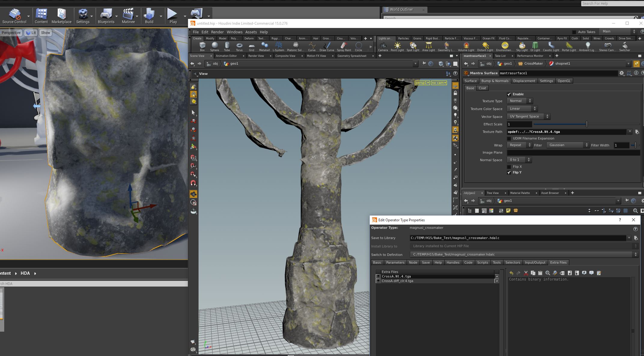Toggle the Flip X checkbox
This screenshot has width=644, height=356.
[x=509, y=167]
